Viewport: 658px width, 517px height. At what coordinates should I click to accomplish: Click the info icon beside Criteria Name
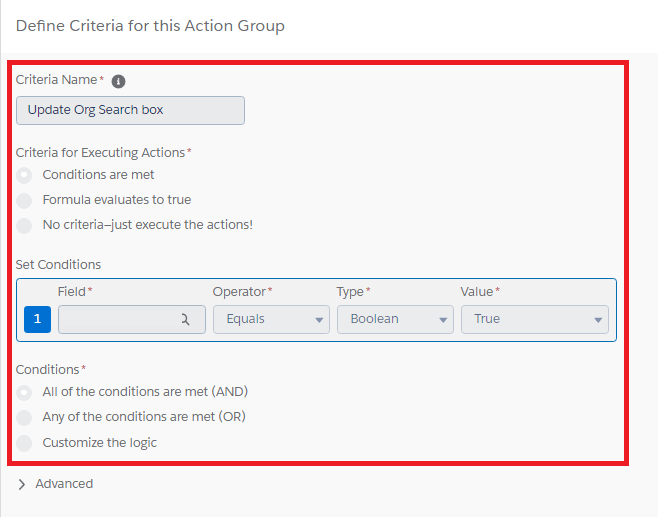pyautogui.click(x=118, y=81)
